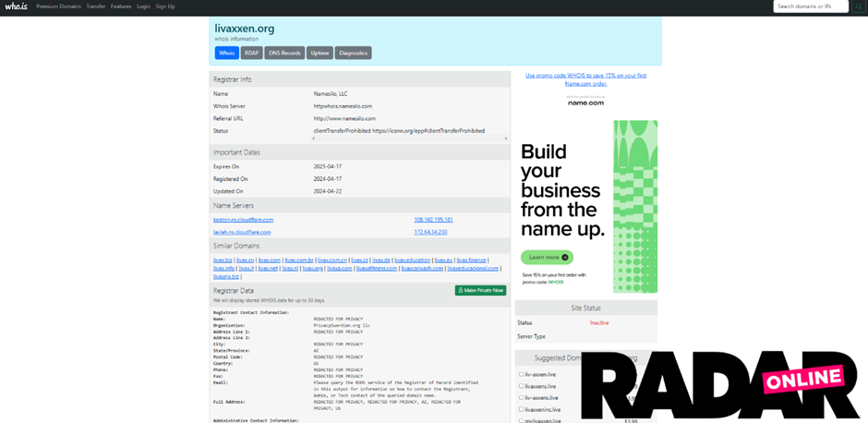Image resolution: width=868 pixels, height=423 pixels.
Task: Click the who.is logo
Action: [16, 6]
